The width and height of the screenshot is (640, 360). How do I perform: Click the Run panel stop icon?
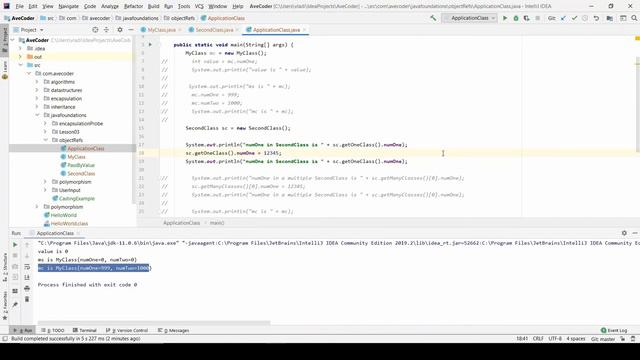pyautogui.click(x=15, y=256)
